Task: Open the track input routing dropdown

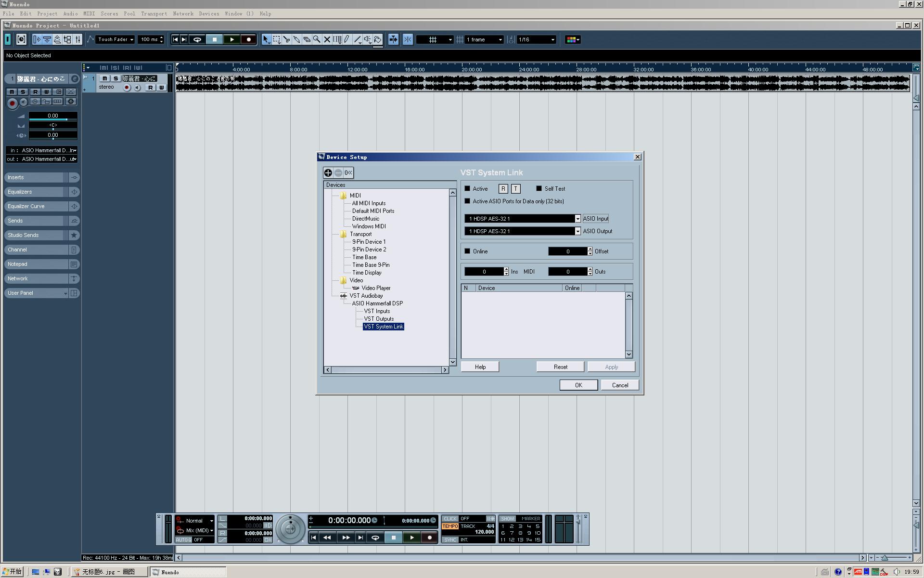Action: [41, 150]
